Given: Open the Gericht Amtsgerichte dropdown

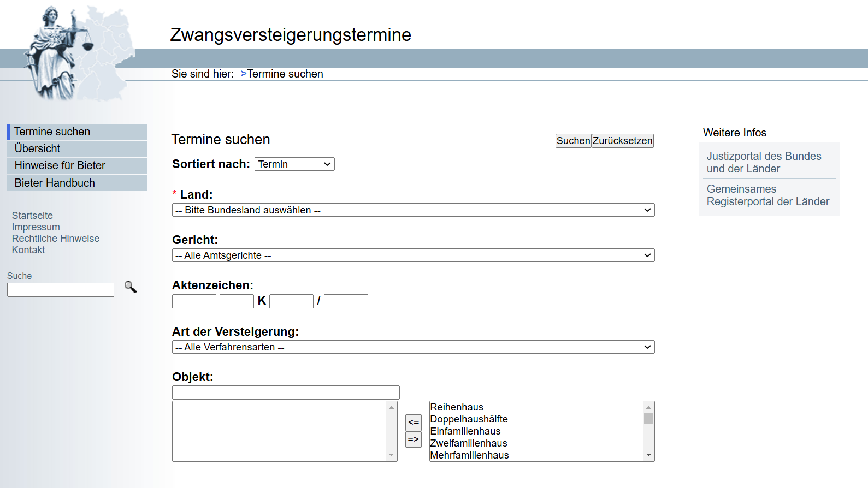Looking at the screenshot, I should [413, 255].
